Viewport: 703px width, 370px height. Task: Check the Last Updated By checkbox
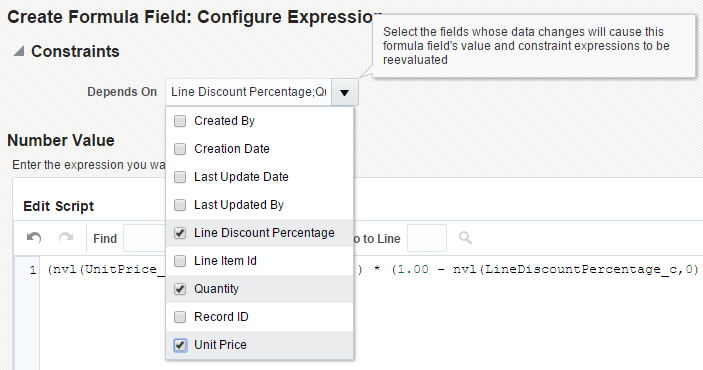(x=180, y=205)
